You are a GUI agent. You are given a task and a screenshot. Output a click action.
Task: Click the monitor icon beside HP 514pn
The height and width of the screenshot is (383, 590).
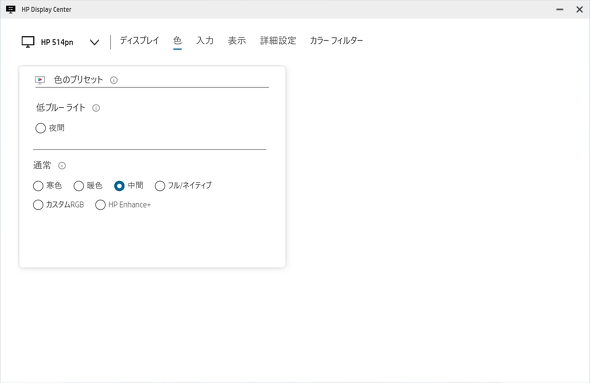28,42
